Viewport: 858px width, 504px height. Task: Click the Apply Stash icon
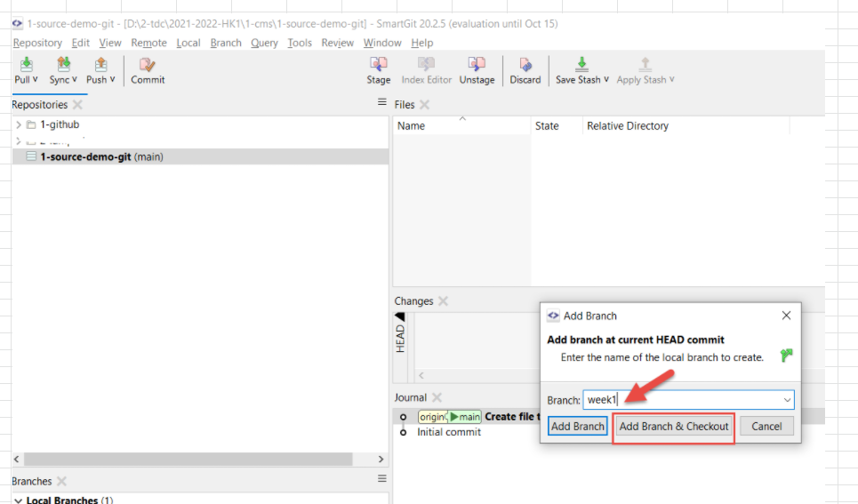click(x=646, y=64)
